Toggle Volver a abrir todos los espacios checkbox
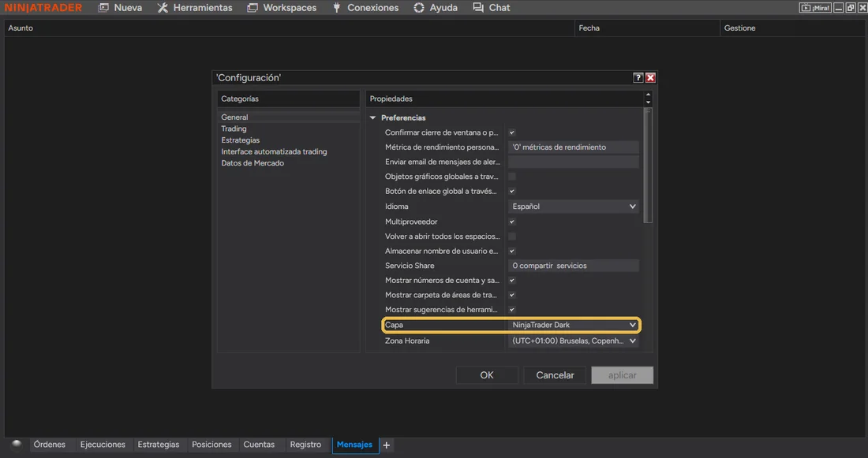Screen dimensions: 868x458 pos(512,236)
